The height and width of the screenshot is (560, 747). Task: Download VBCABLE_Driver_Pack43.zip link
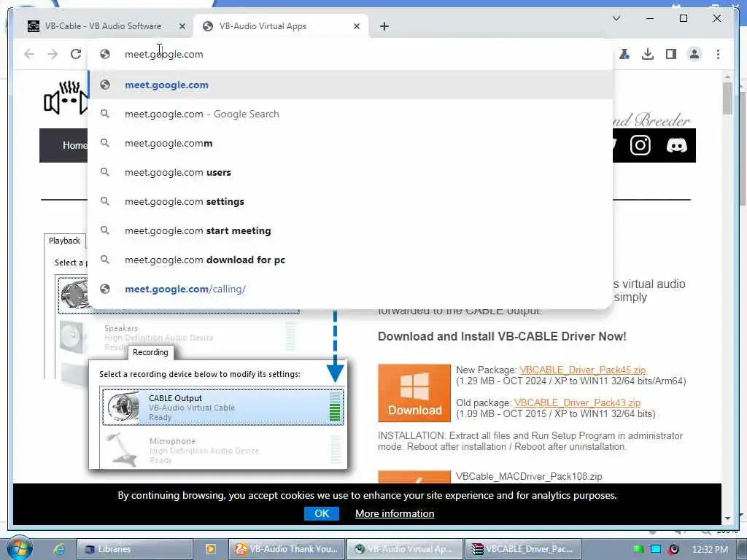pyautogui.click(x=577, y=402)
